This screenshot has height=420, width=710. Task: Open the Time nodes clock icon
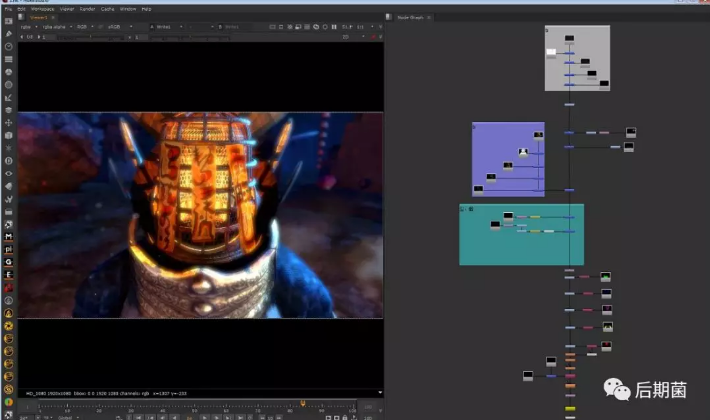tap(9, 47)
